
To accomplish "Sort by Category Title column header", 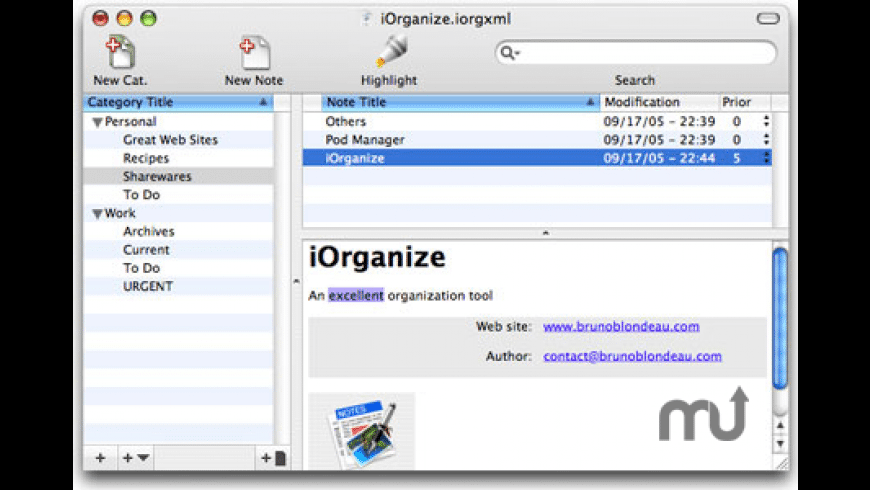I will [x=178, y=102].
